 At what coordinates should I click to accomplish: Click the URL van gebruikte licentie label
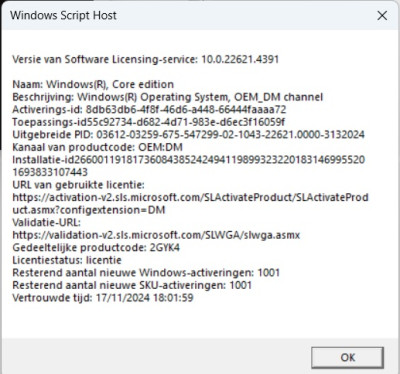pos(78,185)
